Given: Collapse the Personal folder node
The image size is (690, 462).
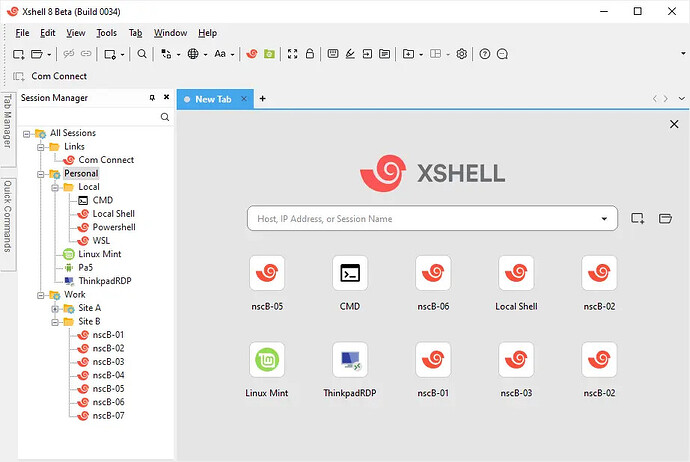Looking at the screenshot, I should tap(41, 174).
